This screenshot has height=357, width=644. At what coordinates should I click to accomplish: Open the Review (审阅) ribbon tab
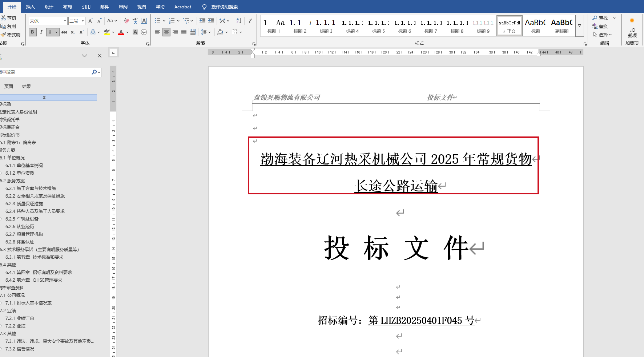(123, 7)
